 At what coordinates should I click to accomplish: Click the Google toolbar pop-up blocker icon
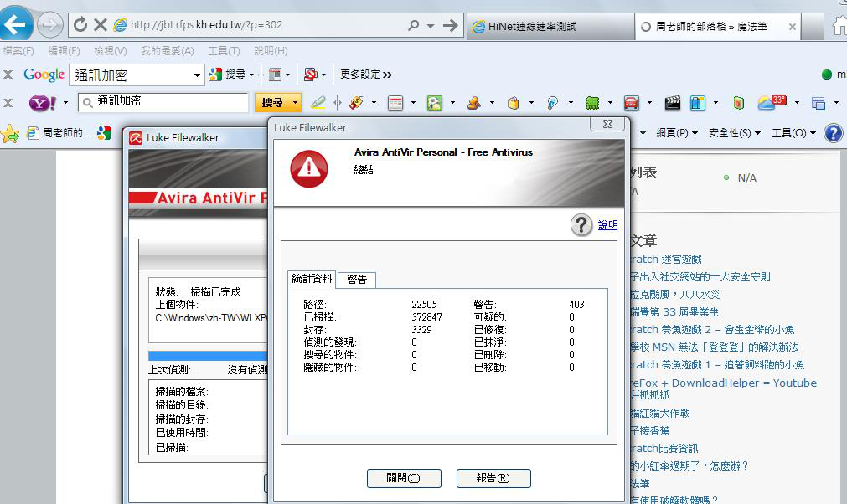311,75
